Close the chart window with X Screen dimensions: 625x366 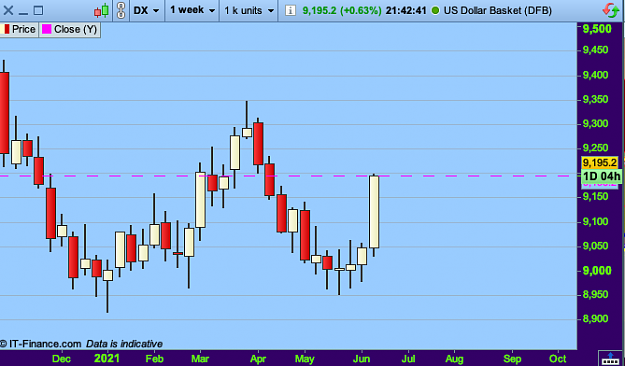click(8, 10)
